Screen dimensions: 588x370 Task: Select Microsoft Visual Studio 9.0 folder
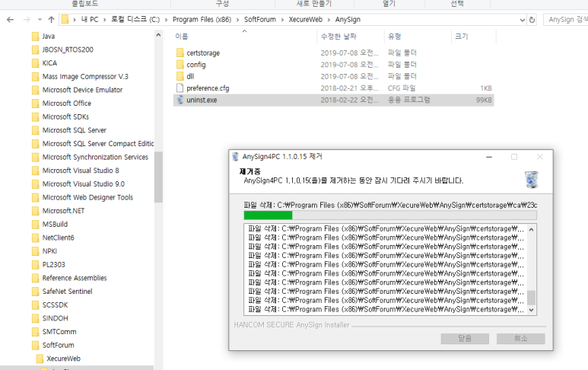click(x=83, y=184)
